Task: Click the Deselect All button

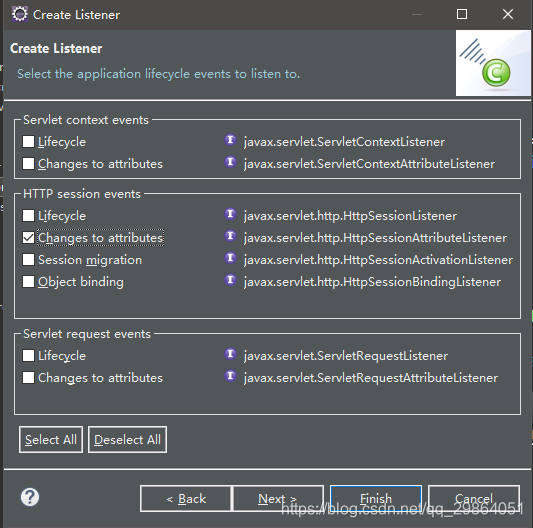Action: pos(127,440)
